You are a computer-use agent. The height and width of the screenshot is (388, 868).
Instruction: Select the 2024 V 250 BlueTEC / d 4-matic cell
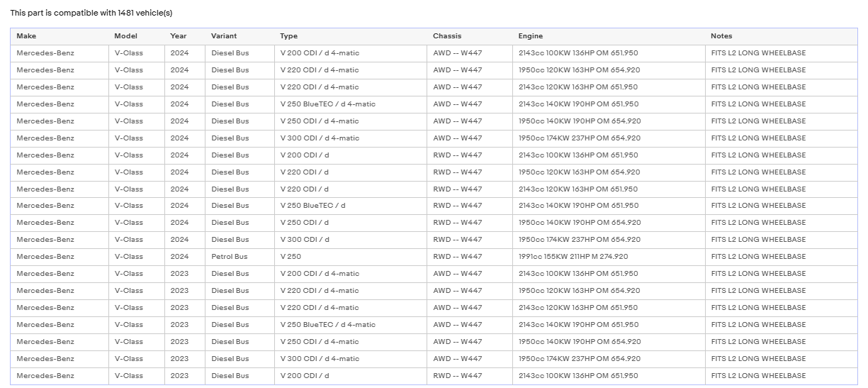click(x=350, y=104)
